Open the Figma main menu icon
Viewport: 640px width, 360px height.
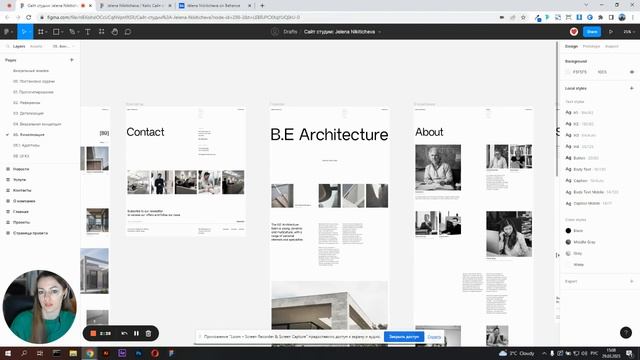[7, 32]
